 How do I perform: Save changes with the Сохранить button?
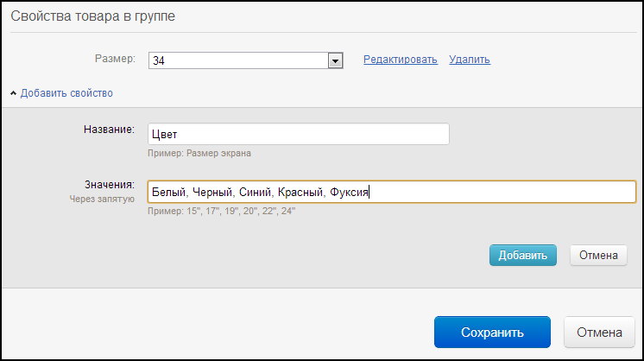pos(492,332)
